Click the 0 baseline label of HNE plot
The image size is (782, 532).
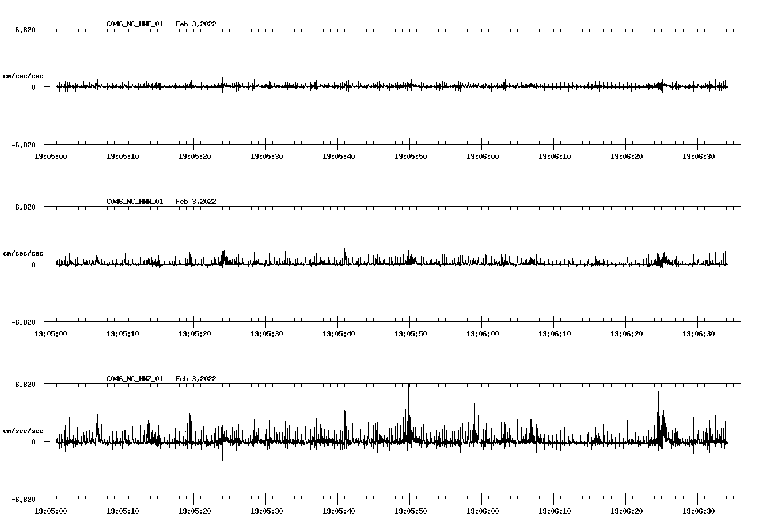coord(33,87)
